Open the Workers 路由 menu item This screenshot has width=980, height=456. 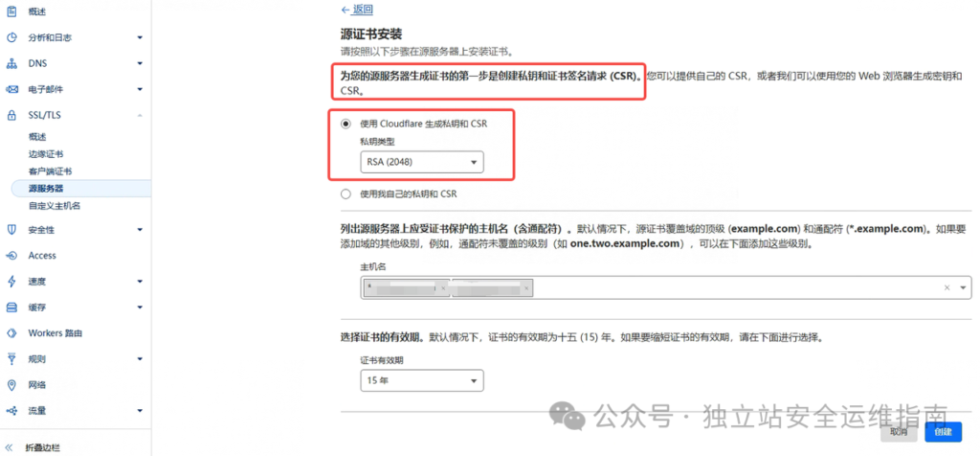55,332
